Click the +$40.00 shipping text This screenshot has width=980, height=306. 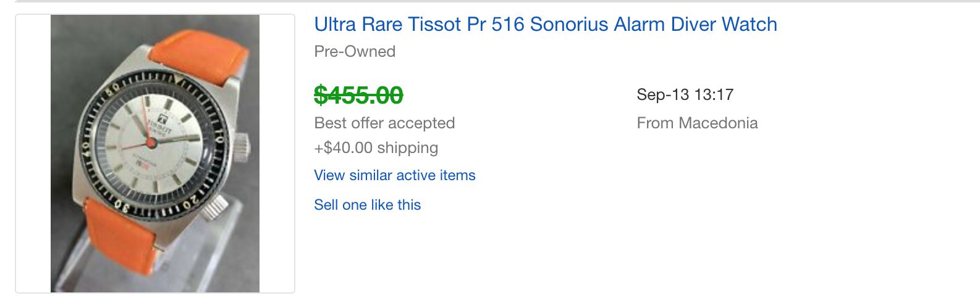click(376, 147)
